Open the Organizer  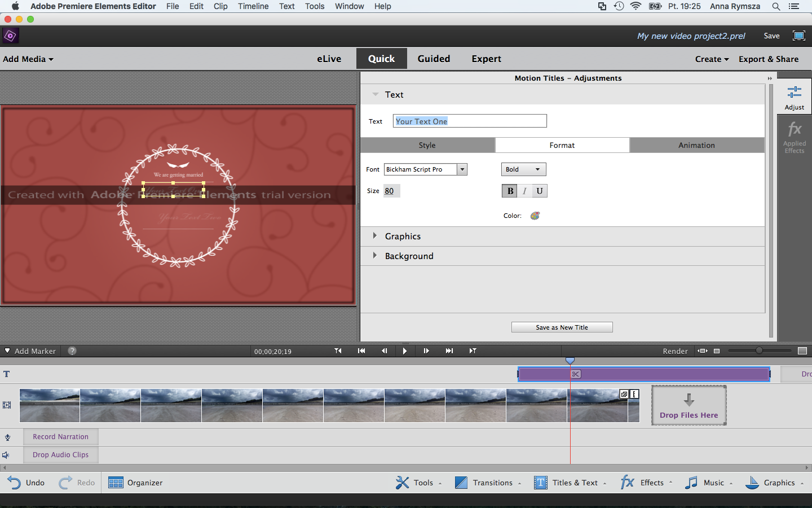[x=135, y=483]
